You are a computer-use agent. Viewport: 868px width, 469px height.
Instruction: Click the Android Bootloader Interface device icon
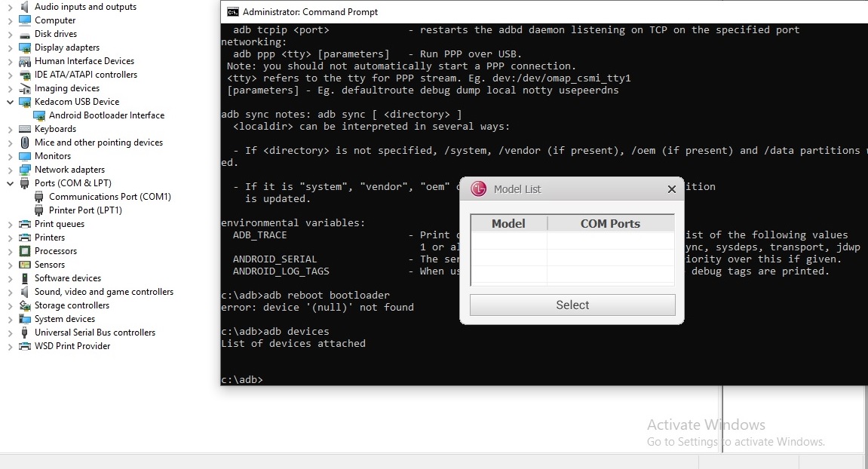tap(39, 115)
